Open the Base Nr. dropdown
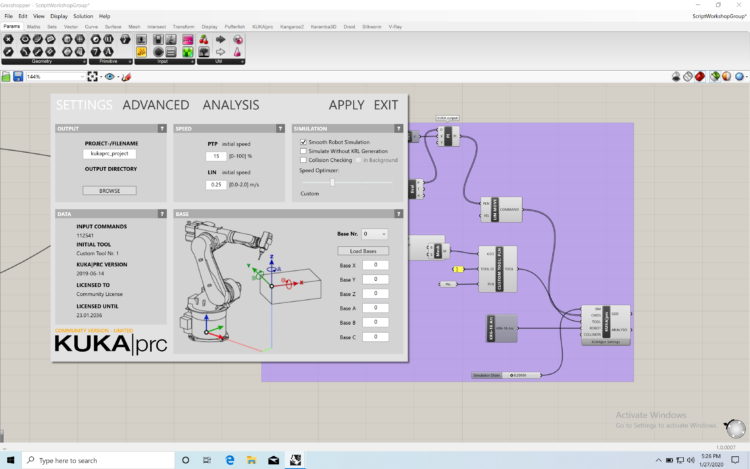Screen dimensions: 750x469 pos(375,234)
